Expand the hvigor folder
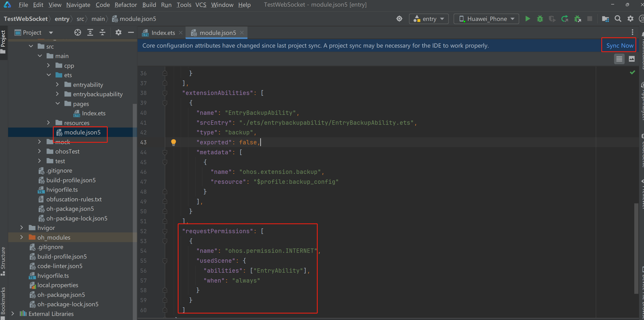The width and height of the screenshot is (644, 320). point(22,228)
